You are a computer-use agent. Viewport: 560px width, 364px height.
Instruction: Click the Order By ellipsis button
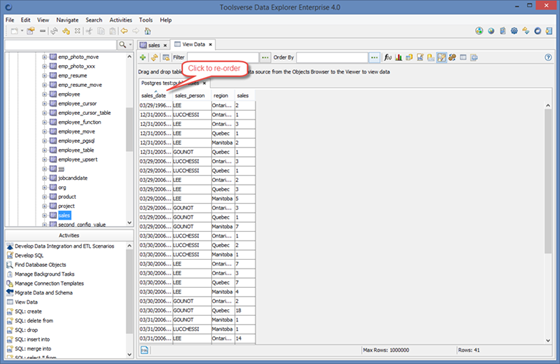(374, 58)
